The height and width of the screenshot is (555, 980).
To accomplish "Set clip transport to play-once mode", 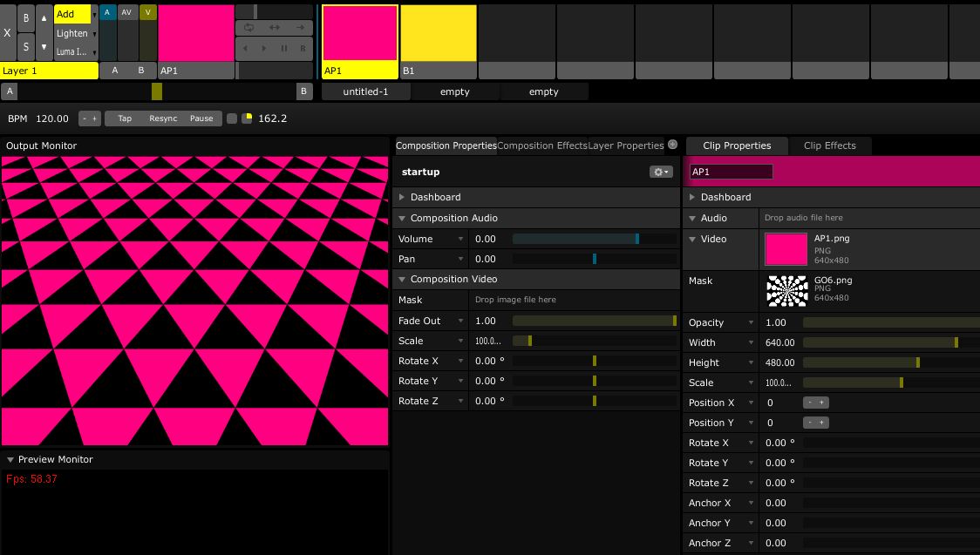I will pos(301,28).
